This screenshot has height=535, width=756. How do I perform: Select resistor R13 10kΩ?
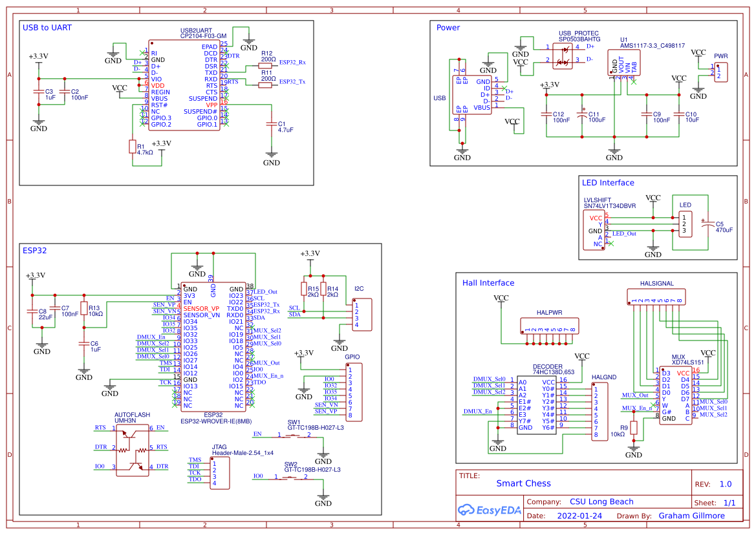coord(84,308)
